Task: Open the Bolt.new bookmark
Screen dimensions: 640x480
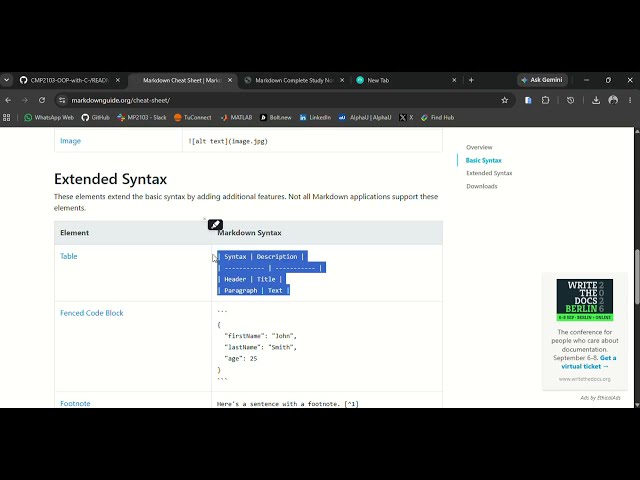Action: click(x=276, y=118)
